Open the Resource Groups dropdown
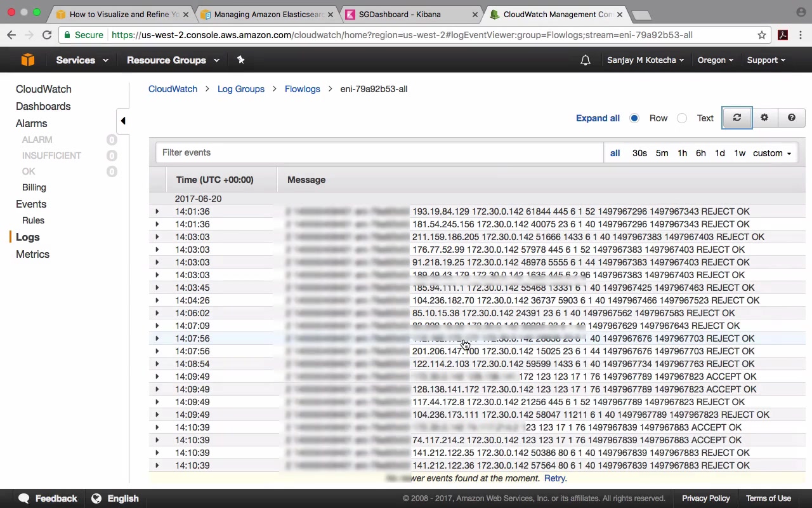This screenshot has height=508, width=812. pyautogui.click(x=173, y=60)
